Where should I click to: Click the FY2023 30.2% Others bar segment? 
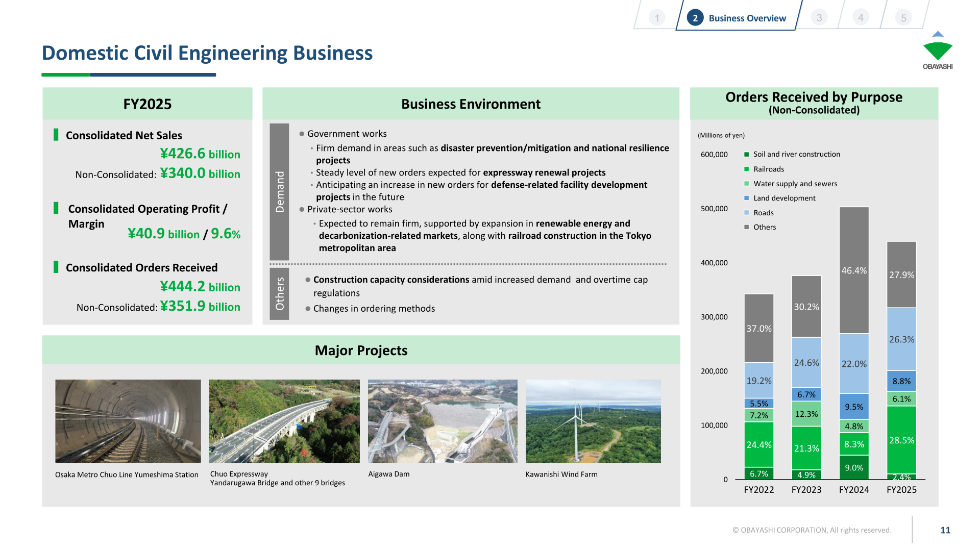[806, 307]
